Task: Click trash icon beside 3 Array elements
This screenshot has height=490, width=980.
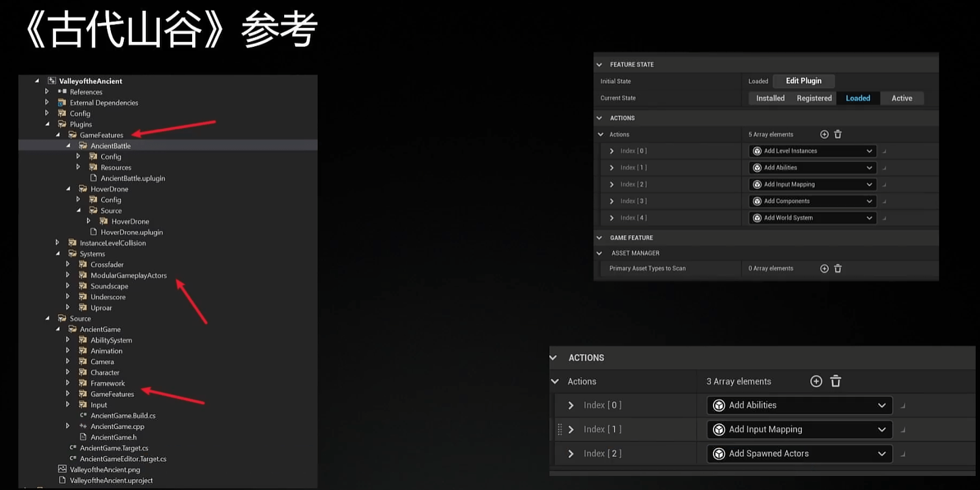Action: click(x=835, y=382)
